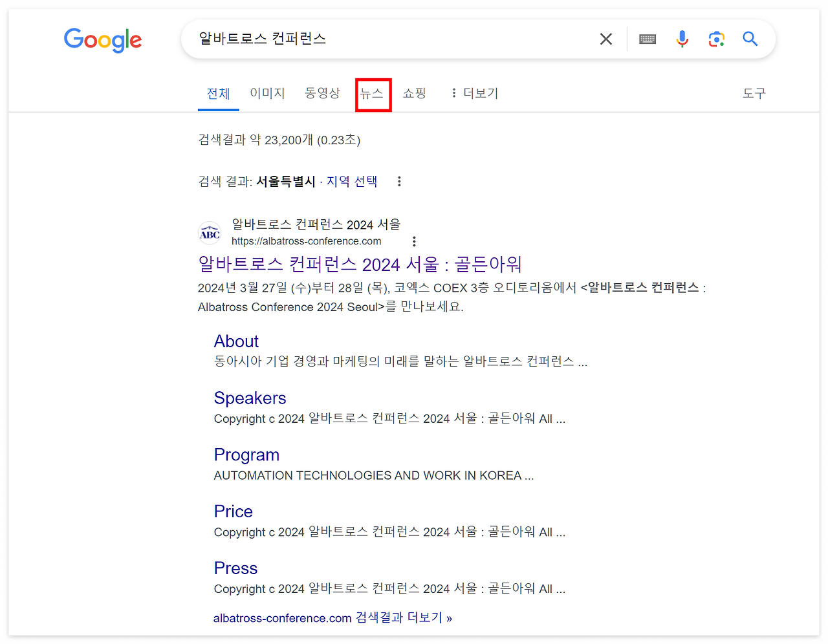Click albatross-conference.com 검색결과 더보기 link
The height and width of the screenshot is (644, 828).
[x=332, y=618]
